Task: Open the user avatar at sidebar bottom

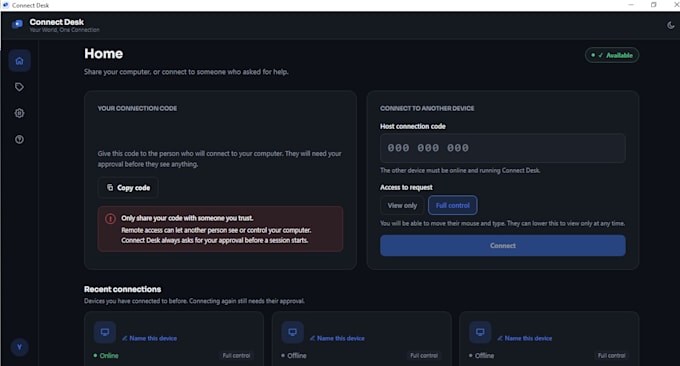Action: coord(19,347)
